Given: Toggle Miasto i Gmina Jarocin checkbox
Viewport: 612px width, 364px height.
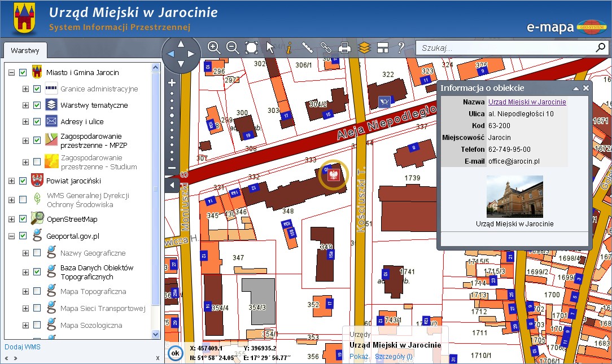Looking at the screenshot, I should 23,73.
